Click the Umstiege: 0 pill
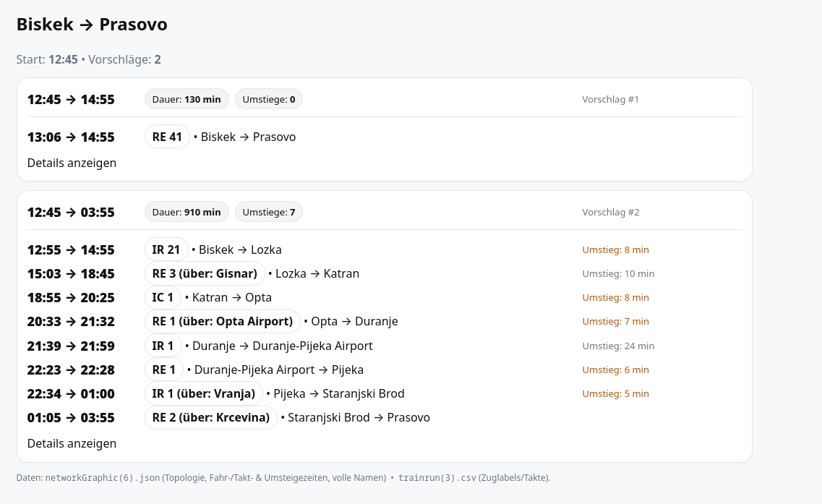Screen dimensions: 822x504 [x=268, y=99]
